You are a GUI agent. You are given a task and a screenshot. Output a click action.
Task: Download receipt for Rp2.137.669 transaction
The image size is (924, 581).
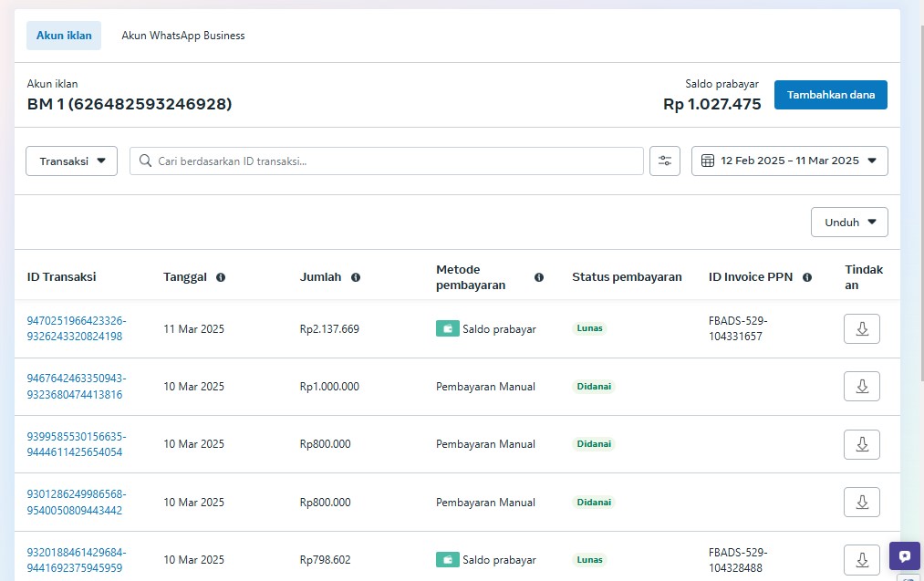pyautogui.click(x=861, y=328)
